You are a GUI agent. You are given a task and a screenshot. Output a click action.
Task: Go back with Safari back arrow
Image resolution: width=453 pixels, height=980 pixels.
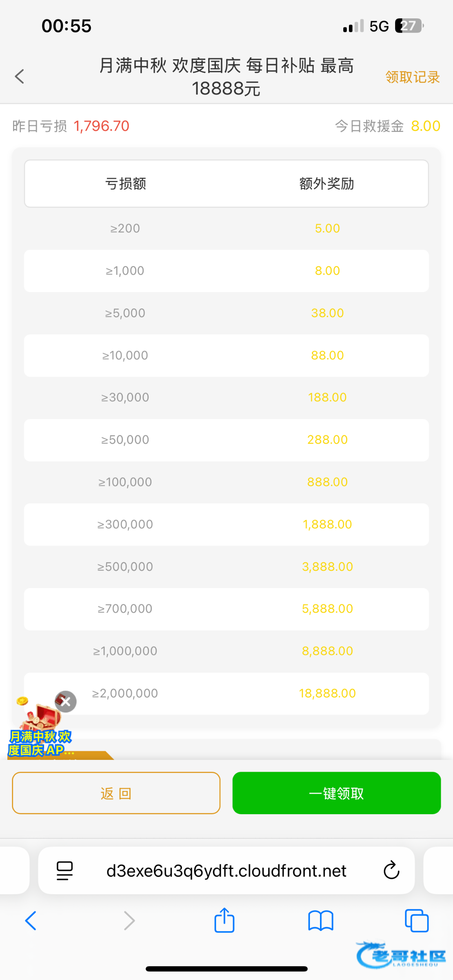click(x=31, y=921)
